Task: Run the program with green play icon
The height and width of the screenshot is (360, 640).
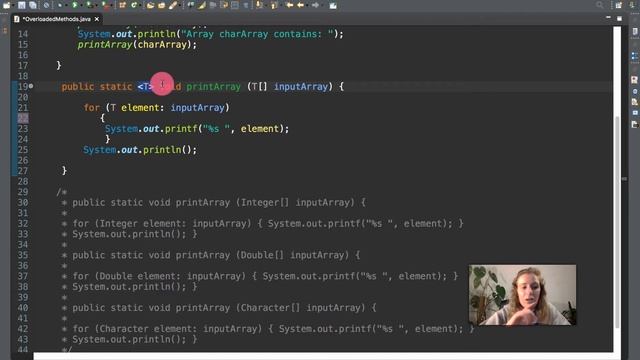Action: tap(75, 5)
